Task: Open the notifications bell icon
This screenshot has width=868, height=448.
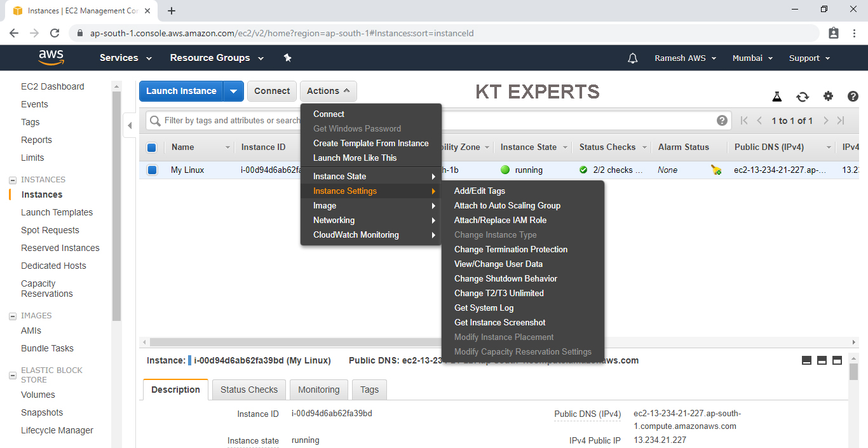Action: coord(632,58)
